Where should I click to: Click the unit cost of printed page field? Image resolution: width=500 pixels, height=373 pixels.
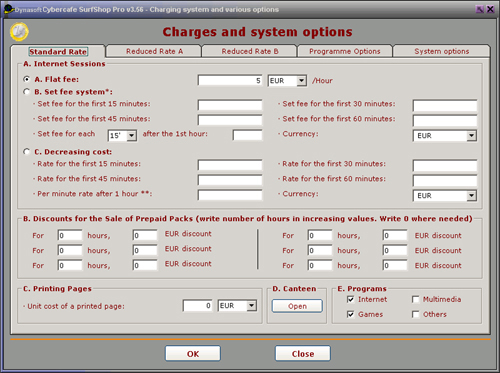[198, 305]
